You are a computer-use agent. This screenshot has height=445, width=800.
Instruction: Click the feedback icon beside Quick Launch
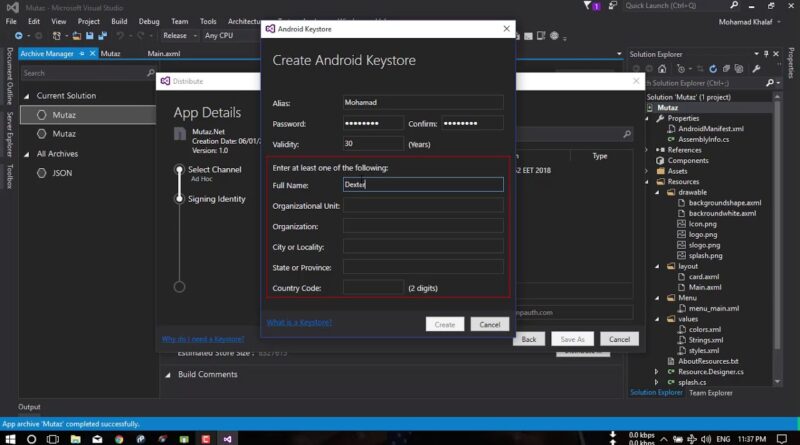613,6
